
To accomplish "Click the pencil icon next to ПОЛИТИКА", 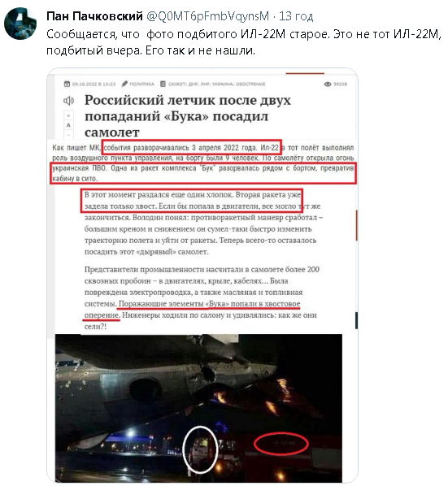I will tap(124, 84).
